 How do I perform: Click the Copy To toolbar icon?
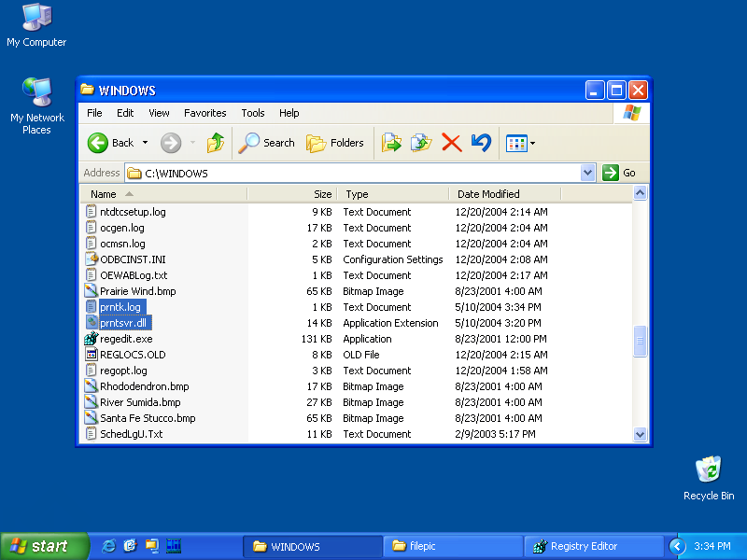pos(421,143)
